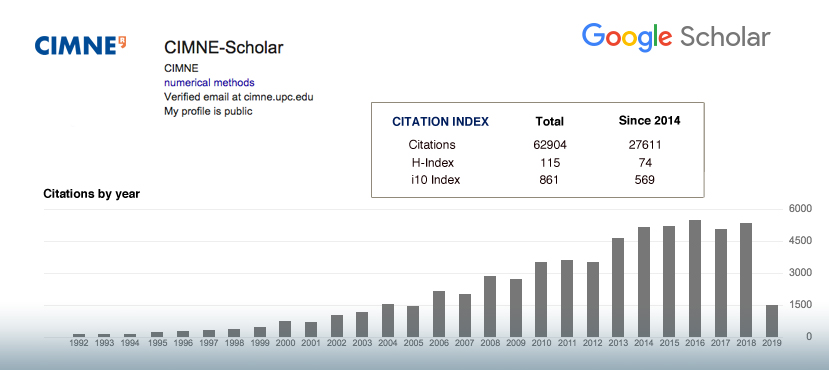Screen dimensions: 829x370
Task: Click the 2010 citations bar
Action: pos(540,300)
